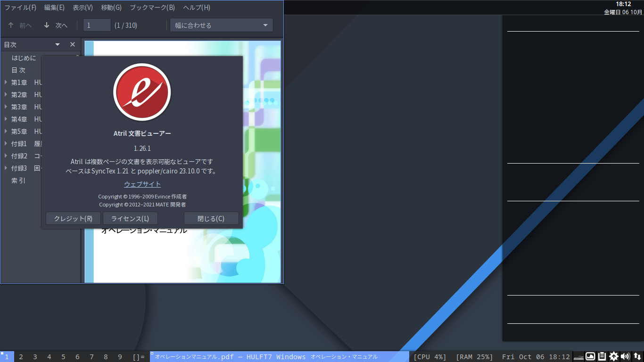Open the ファイル(F) menu
The height and width of the screenshot is (362, 644).
tap(20, 8)
